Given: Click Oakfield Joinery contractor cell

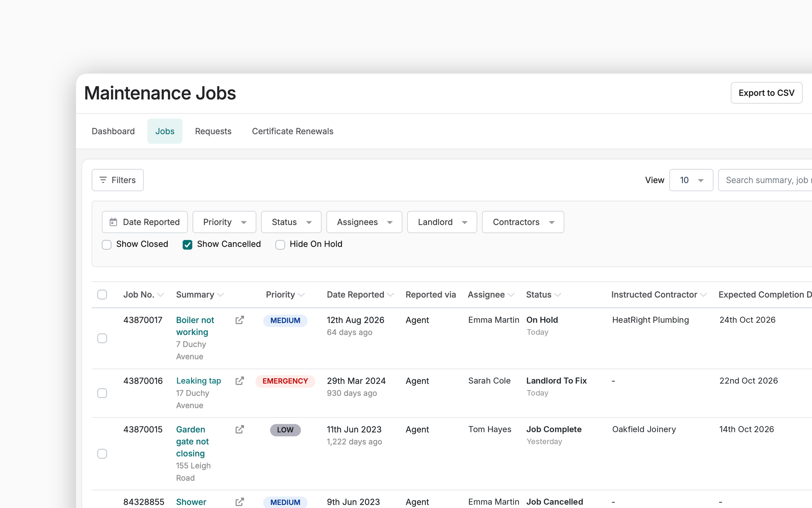Looking at the screenshot, I should pyautogui.click(x=644, y=429).
